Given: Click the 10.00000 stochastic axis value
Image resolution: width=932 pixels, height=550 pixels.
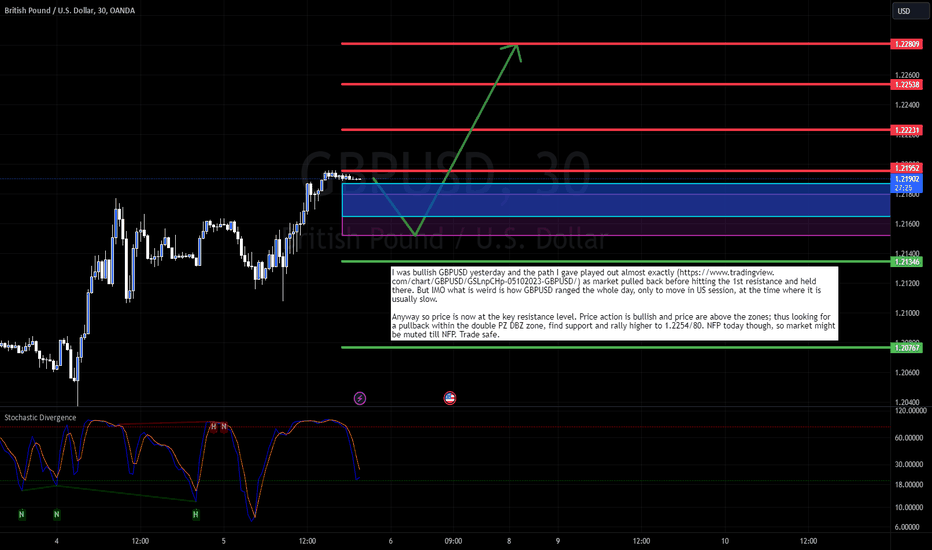Looking at the screenshot, I should 909,507.
